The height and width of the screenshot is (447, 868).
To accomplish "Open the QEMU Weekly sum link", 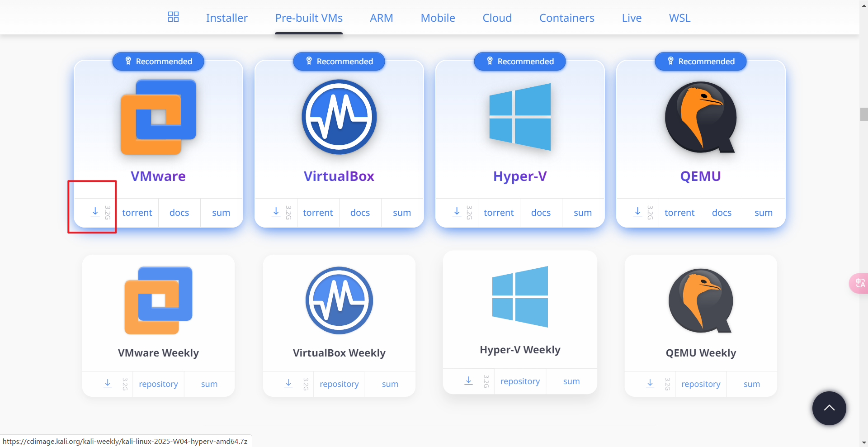I will [x=752, y=384].
